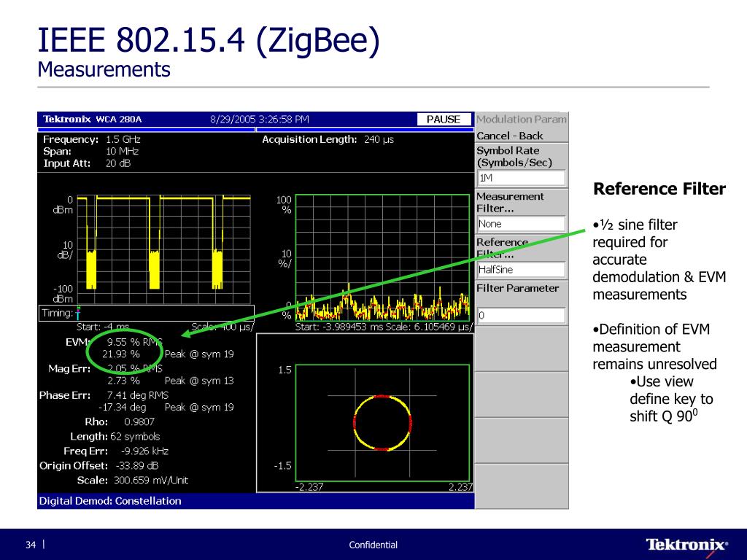Viewport: 747px width, 560px height.
Task: Click the Digital Demod: Constellation status bar
Action: [x=256, y=501]
